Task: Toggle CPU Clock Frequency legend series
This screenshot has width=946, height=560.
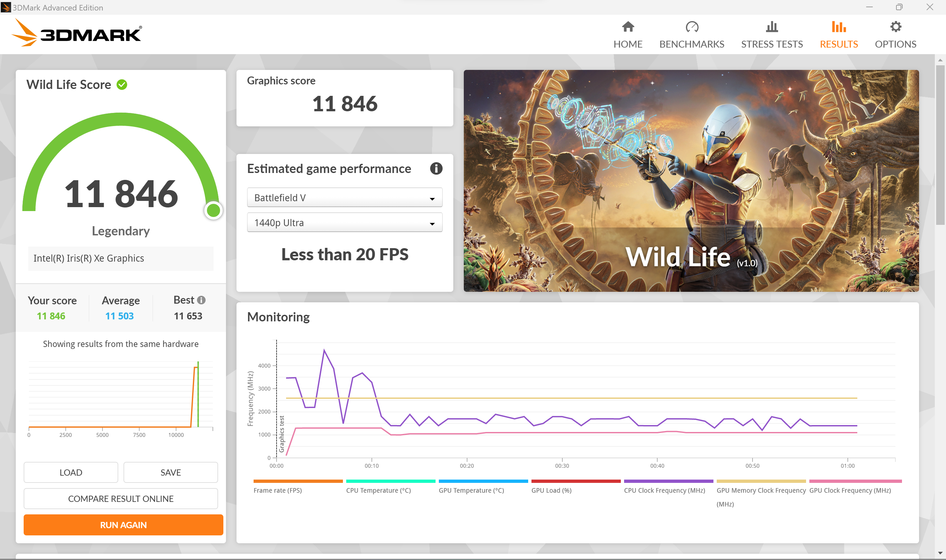Action: [x=664, y=490]
